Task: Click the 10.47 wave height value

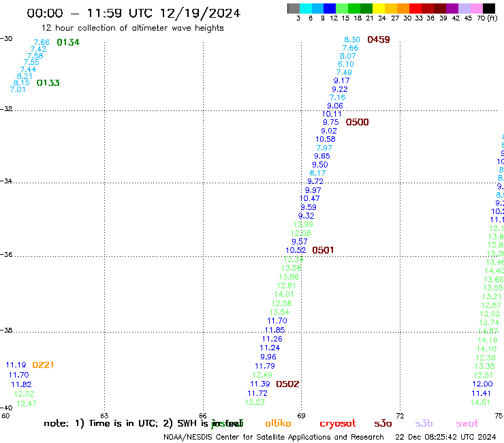Action: click(309, 198)
